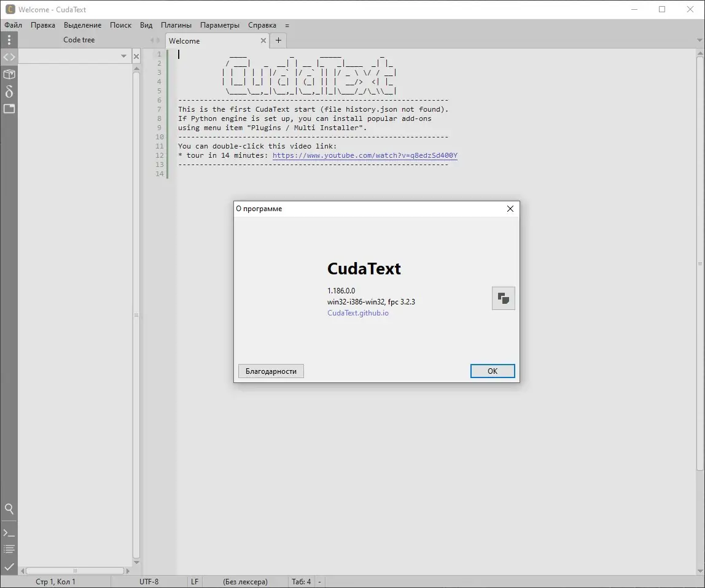705x588 pixels.
Task: Open the Tabs panel icon in sidebar
Action: click(x=9, y=109)
